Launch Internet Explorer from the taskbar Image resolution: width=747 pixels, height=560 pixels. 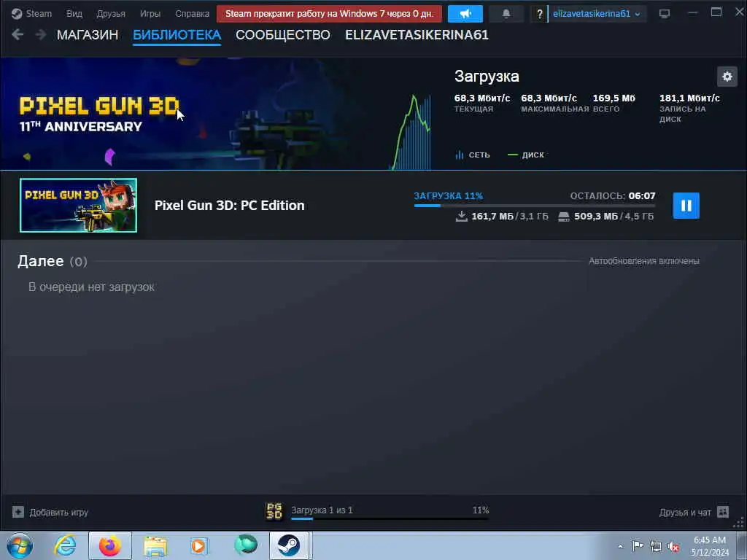pyautogui.click(x=65, y=545)
